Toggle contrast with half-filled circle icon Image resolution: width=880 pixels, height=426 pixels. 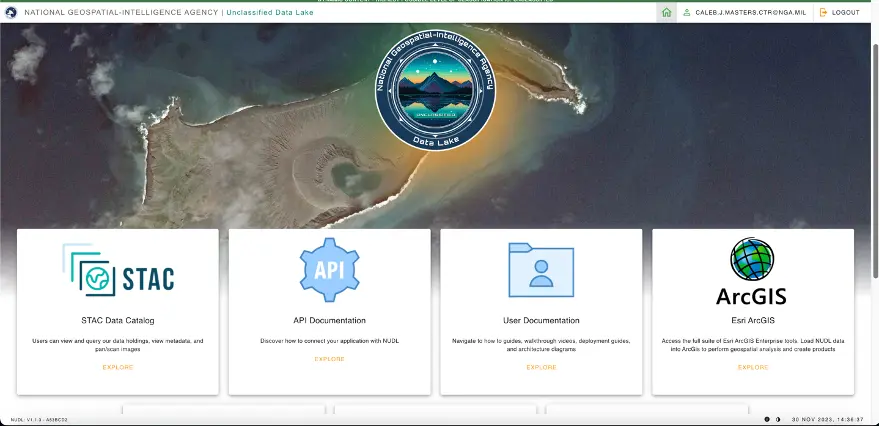point(779,419)
